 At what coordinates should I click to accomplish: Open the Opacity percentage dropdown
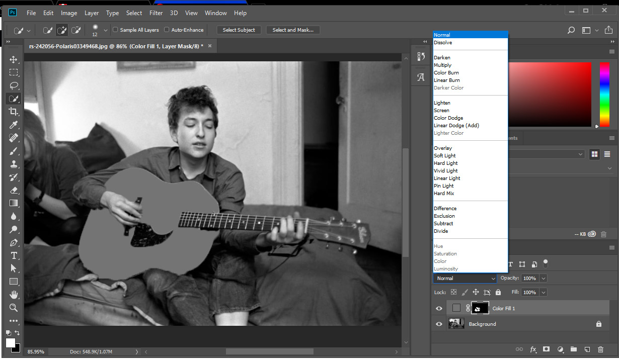[x=543, y=278]
